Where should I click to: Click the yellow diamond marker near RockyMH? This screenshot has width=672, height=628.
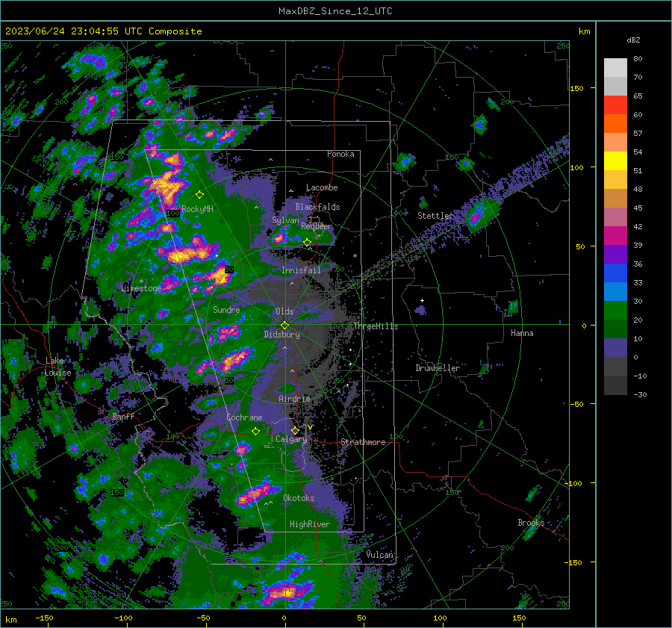(x=199, y=195)
